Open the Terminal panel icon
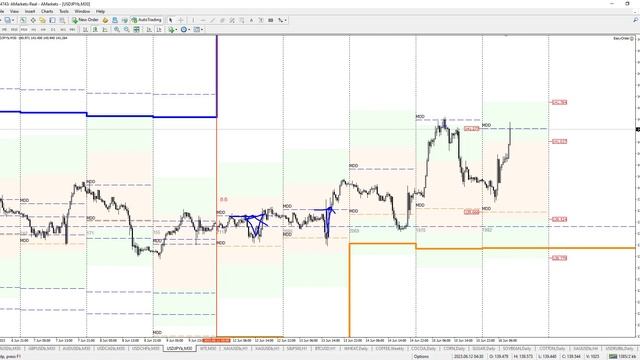The width and height of the screenshot is (640, 360). click(x=52, y=20)
